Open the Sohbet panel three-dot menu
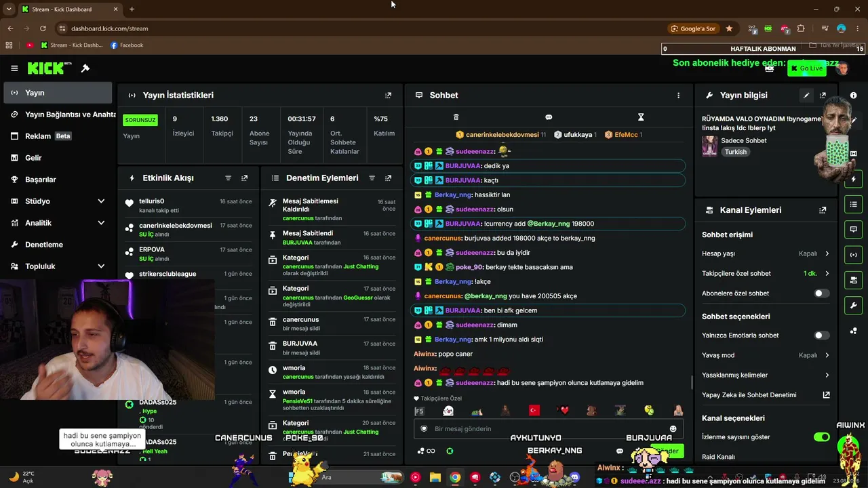Viewport: 868px width, 488px height. point(678,96)
